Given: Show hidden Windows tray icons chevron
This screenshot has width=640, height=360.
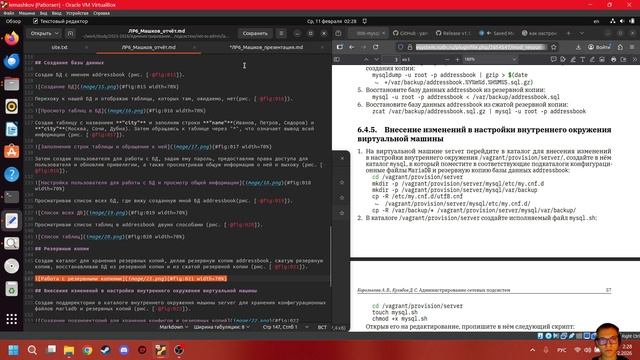Looking at the screenshot, I should [x=532, y=350].
